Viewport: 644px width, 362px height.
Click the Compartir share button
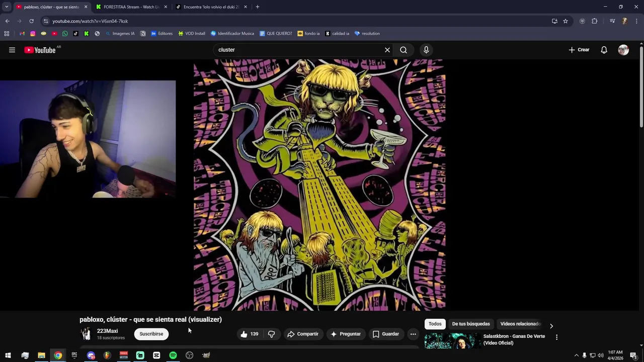point(303,334)
